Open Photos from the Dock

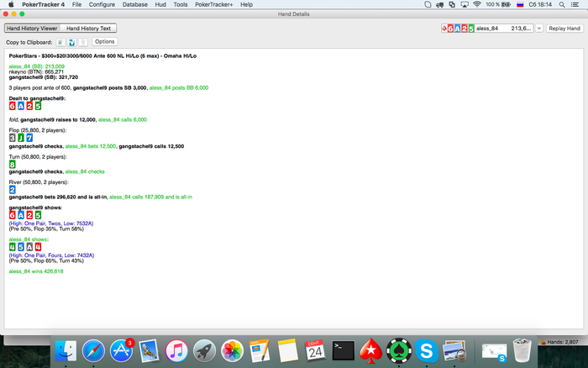coord(232,351)
